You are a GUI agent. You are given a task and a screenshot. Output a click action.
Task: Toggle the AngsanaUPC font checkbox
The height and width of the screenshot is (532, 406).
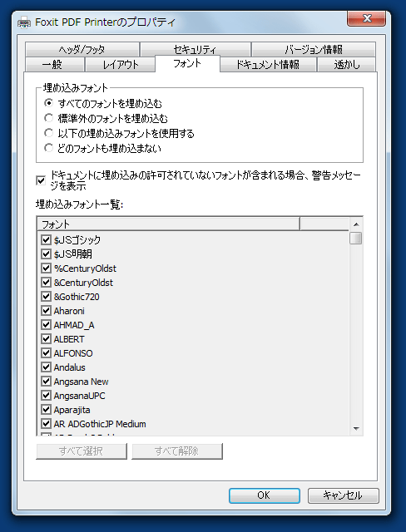46,396
